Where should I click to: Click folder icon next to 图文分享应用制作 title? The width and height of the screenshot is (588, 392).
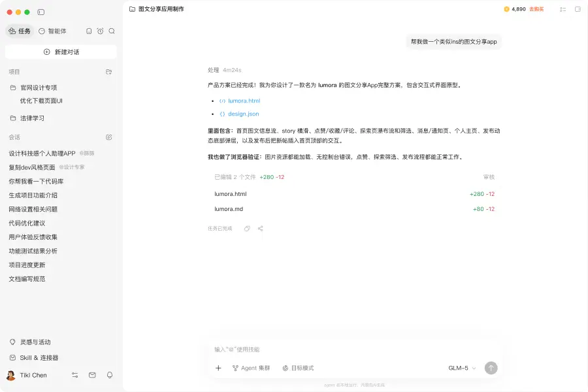coord(132,9)
